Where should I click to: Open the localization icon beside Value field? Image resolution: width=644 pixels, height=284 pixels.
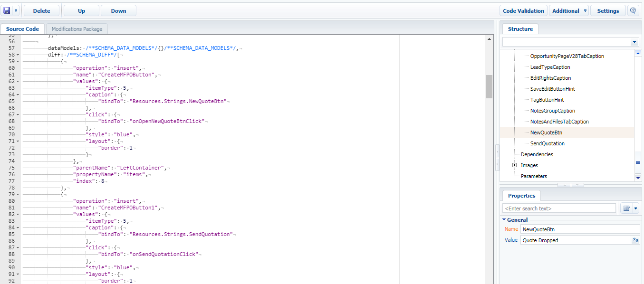tap(635, 240)
